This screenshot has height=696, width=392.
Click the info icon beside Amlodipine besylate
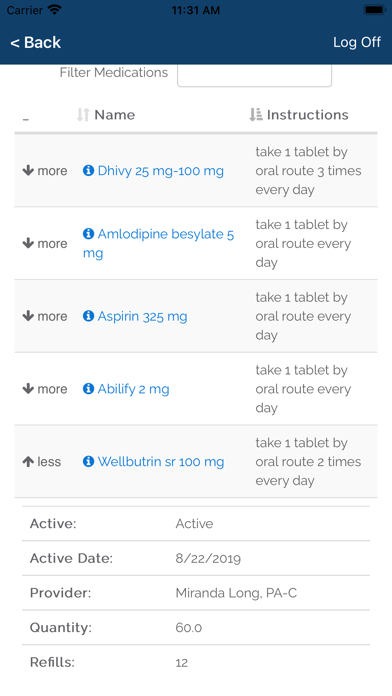click(88, 233)
